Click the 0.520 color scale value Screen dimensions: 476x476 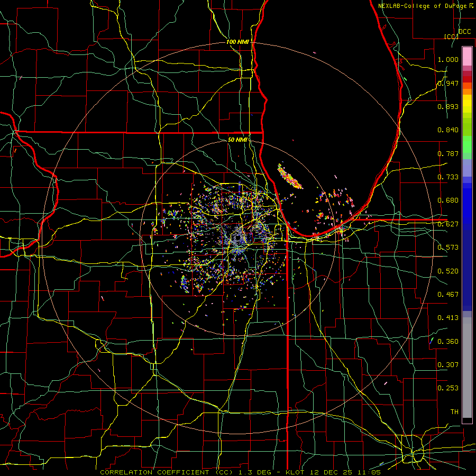[448, 271]
